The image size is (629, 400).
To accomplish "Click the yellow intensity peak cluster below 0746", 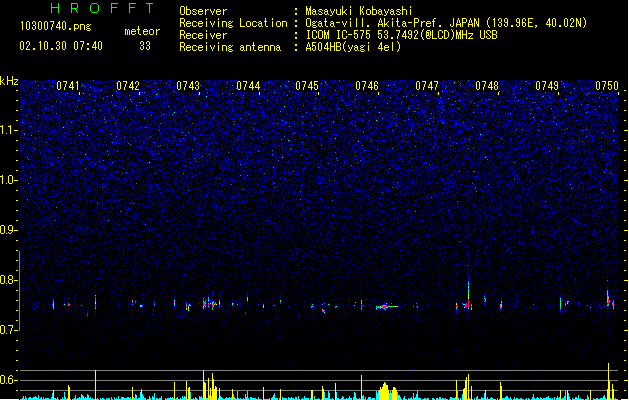I will (388, 391).
